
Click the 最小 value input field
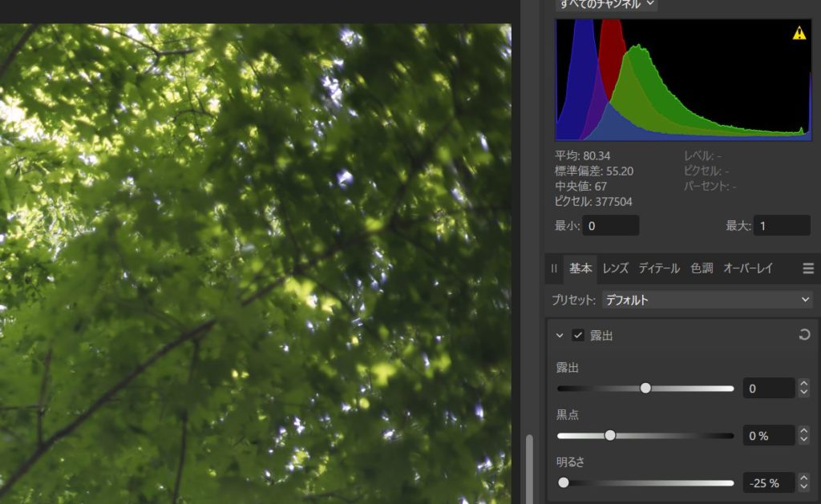[610, 226]
